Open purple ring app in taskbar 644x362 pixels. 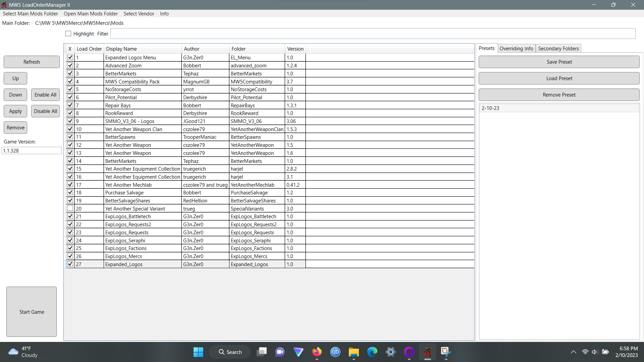pos(409,352)
